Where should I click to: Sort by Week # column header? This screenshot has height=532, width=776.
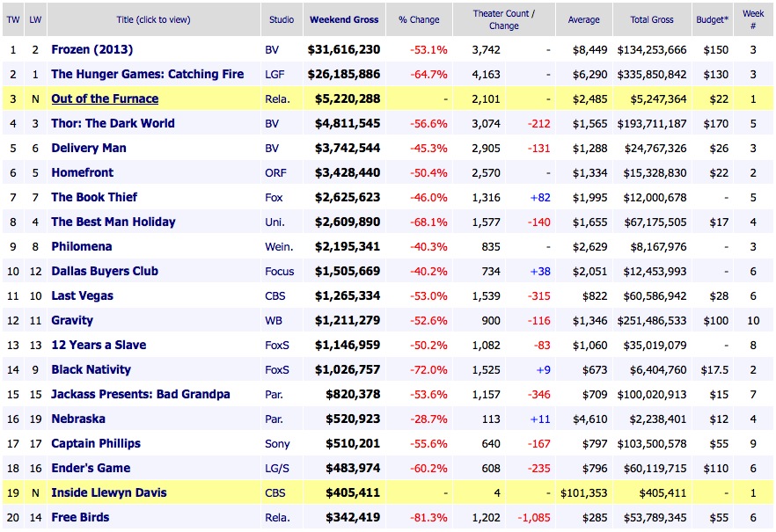[752, 18]
